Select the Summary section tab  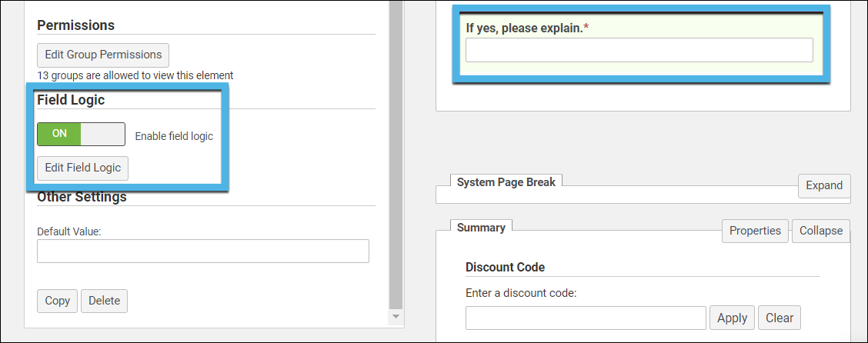tap(481, 228)
